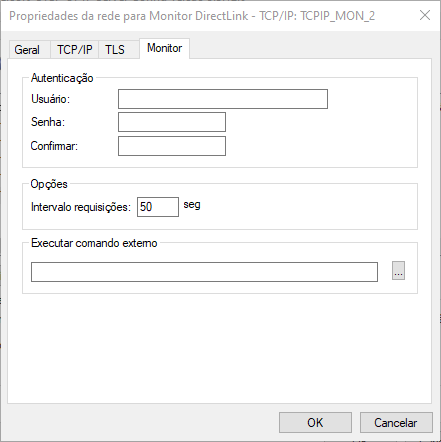This screenshot has height=442, width=441.
Task: Click the Confirmar: label
Action: (x=54, y=146)
